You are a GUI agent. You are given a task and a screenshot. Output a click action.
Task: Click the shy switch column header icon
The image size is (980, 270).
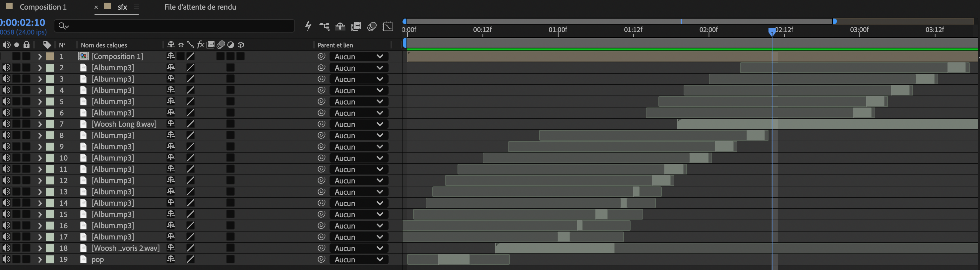(171, 45)
